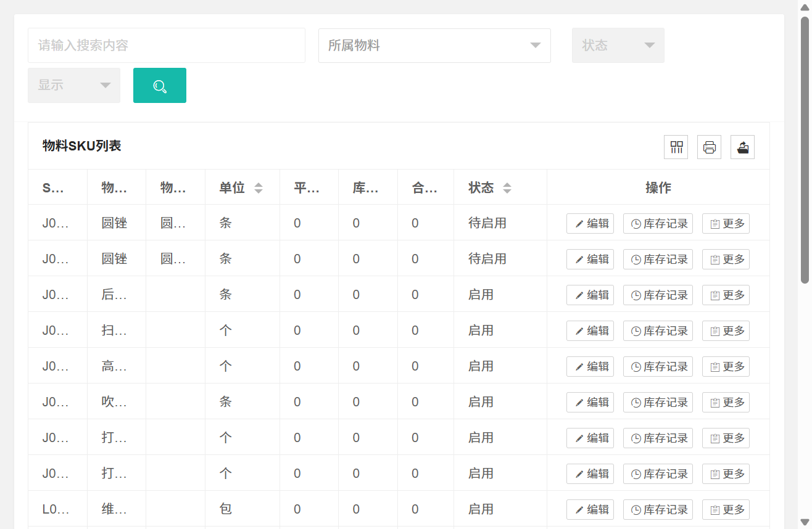Click the 平… column header
Screen dimensions: 812x529
click(309, 187)
